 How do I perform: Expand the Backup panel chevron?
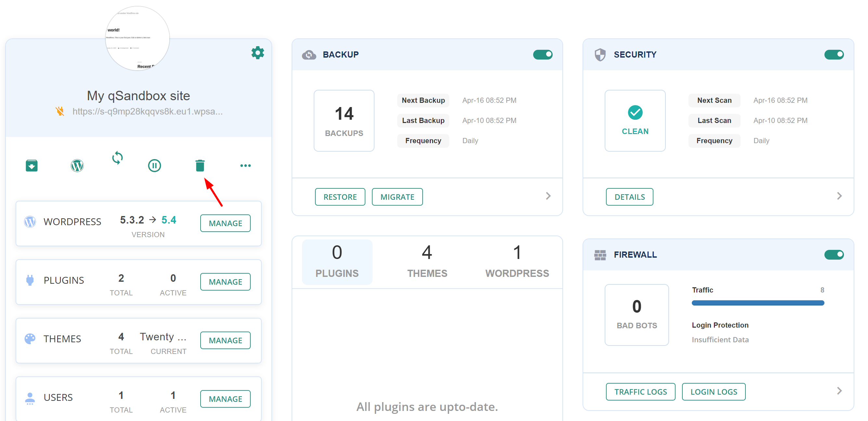[x=548, y=196]
